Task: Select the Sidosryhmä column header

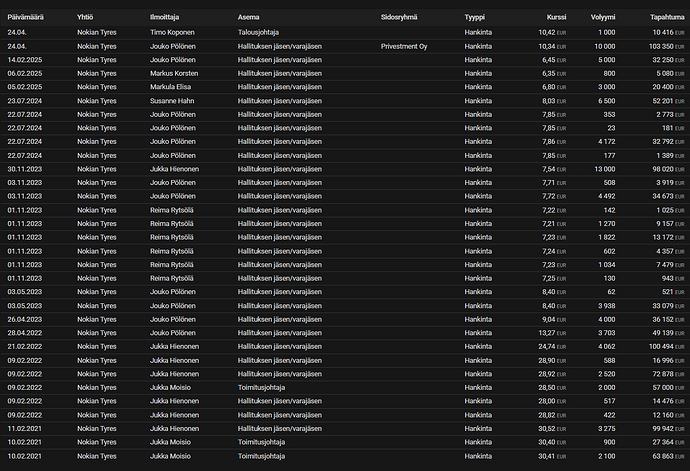Action: (399, 17)
